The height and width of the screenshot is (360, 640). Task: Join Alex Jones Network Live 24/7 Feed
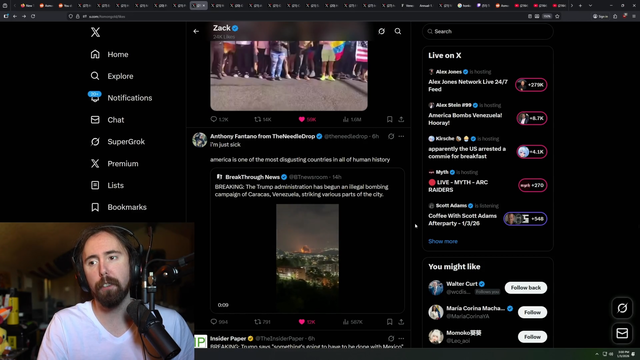[468, 85]
